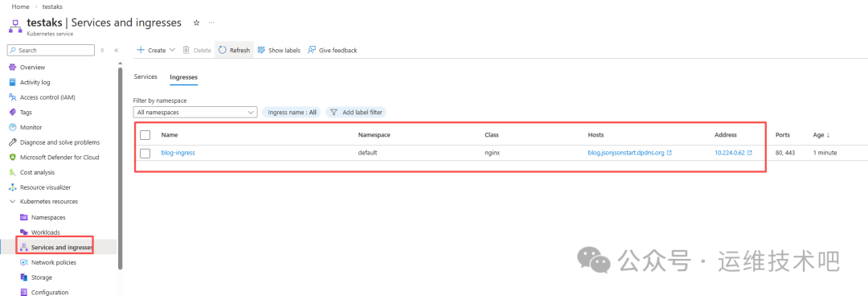Click the Microsoft Defender for Cloud shield icon
This screenshot has height=296, width=868.
click(x=13, y=157)
